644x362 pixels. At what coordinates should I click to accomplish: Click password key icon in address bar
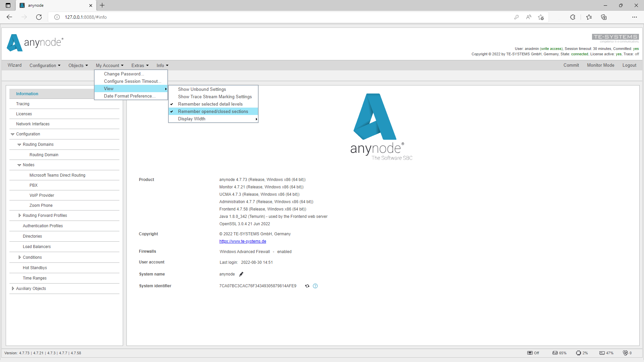click(x=517, y=17)
